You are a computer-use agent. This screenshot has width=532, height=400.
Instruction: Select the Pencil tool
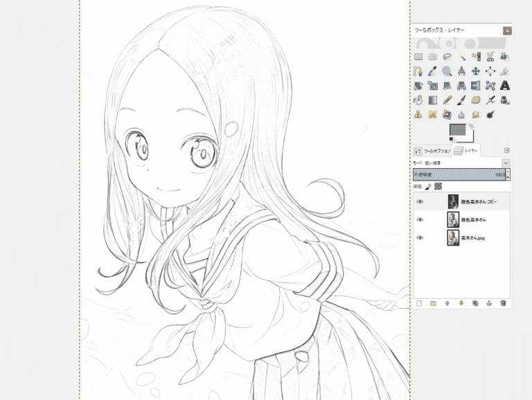[x=447, y=100]
